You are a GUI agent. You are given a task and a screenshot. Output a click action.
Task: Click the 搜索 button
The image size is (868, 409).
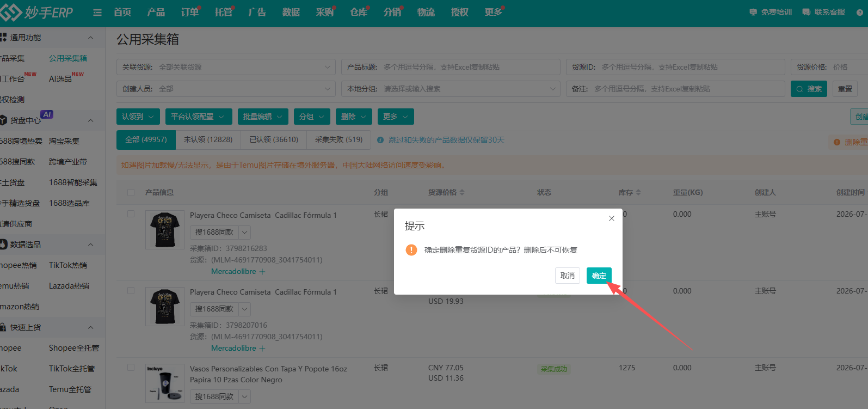pyautogui.click(x=809, y=89)
